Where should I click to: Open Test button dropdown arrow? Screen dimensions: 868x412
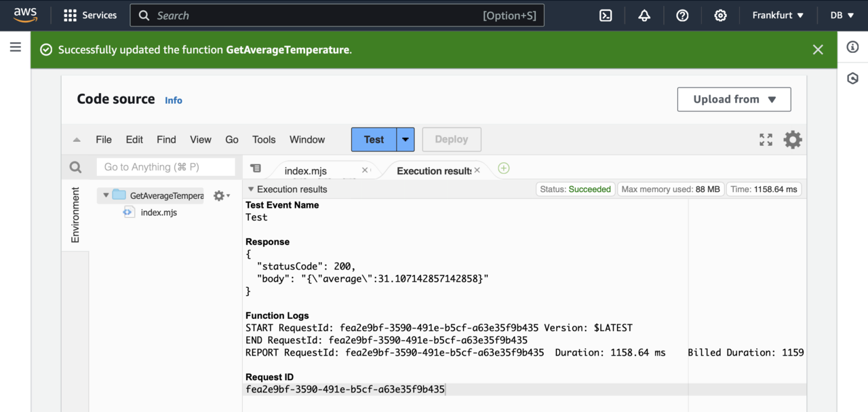click(405, 140)
